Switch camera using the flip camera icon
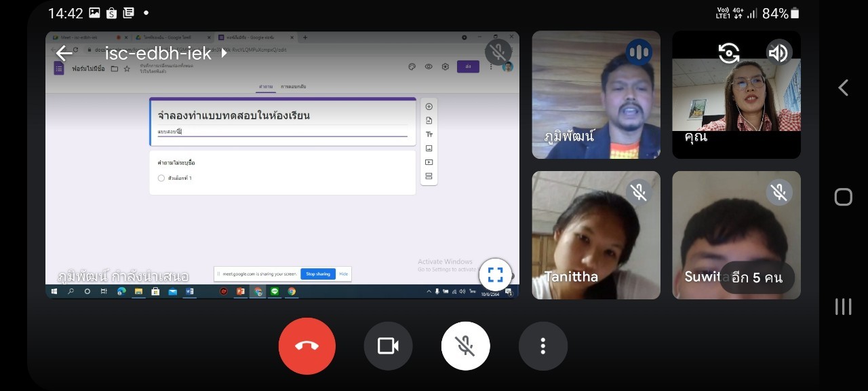Screen dimensions: 868x391 click(729, 53)
